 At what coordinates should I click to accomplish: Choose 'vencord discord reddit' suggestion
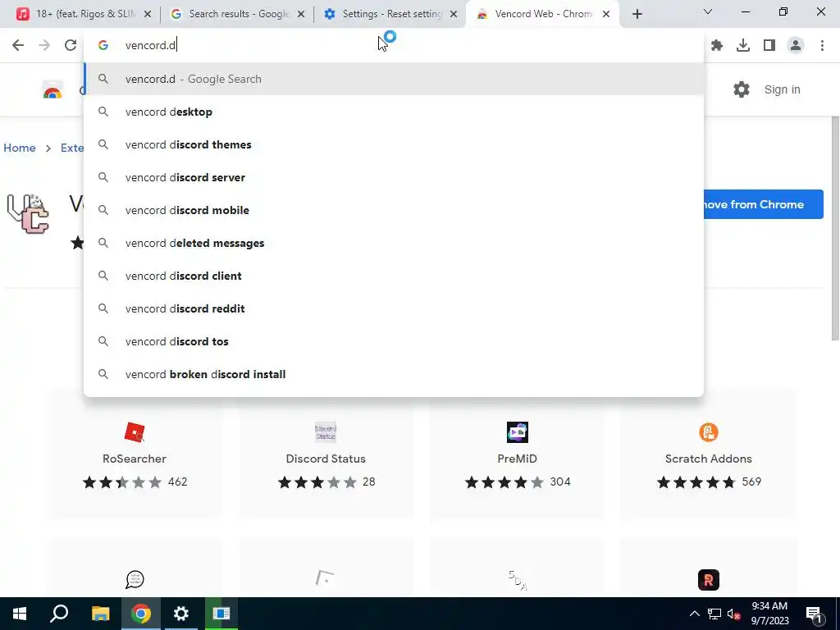click(394, 308)
